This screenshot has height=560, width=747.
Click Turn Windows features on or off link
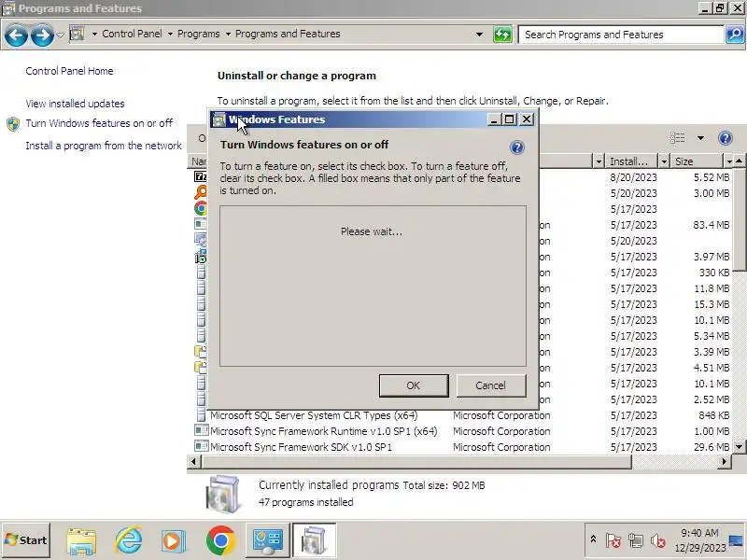(x=99, y=123)
